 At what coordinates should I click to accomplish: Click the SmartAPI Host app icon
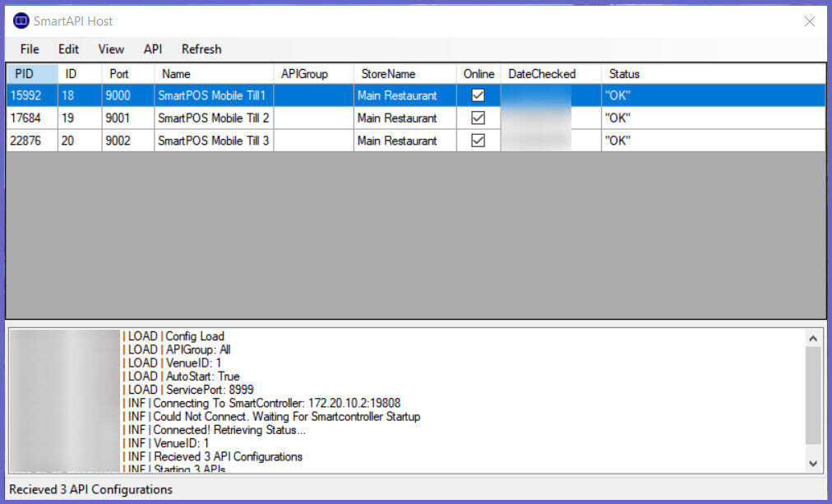tap(21, 21)
